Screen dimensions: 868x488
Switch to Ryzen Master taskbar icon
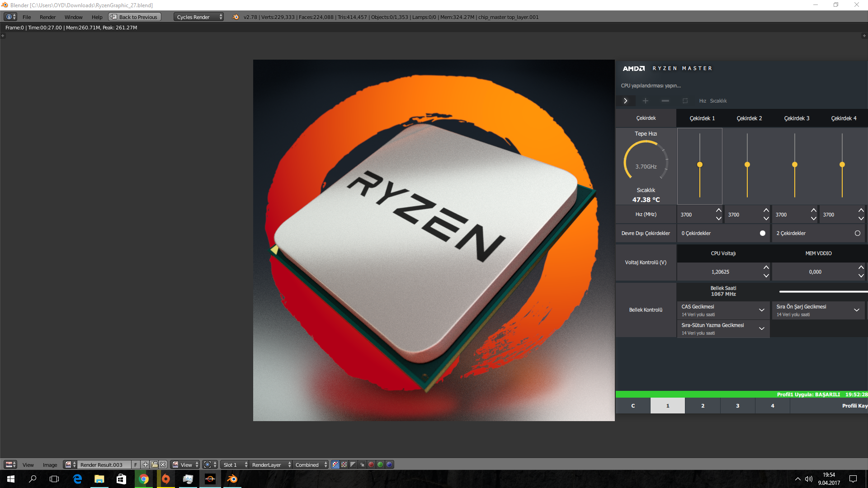[x=210, y=479]
